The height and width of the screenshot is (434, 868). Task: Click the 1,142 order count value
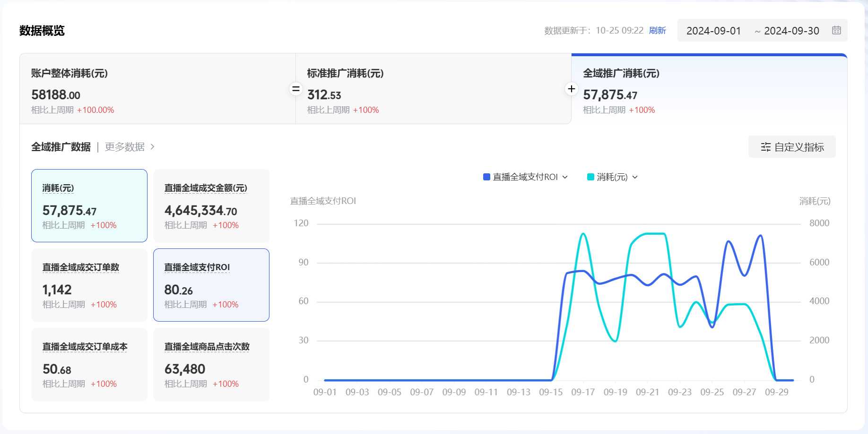coord(57,290)
